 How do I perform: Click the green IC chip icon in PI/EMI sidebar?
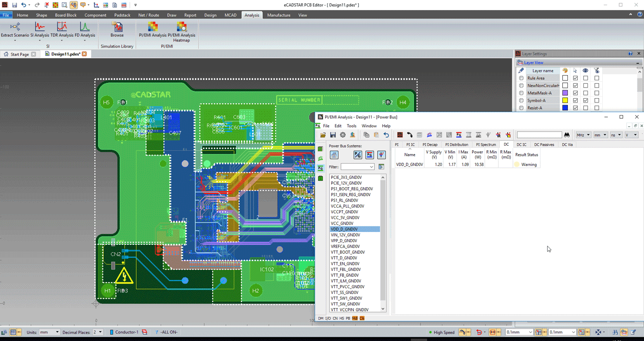[x=320, y=178]
